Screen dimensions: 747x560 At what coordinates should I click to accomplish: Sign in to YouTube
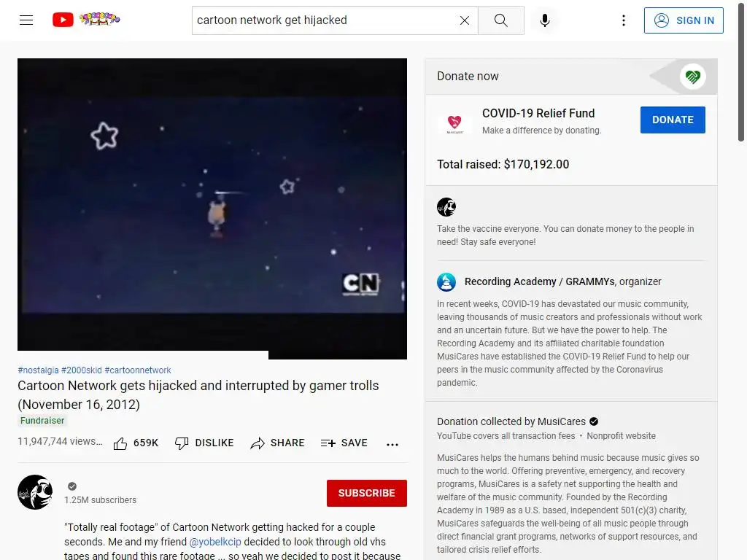(x=684, y=20)
